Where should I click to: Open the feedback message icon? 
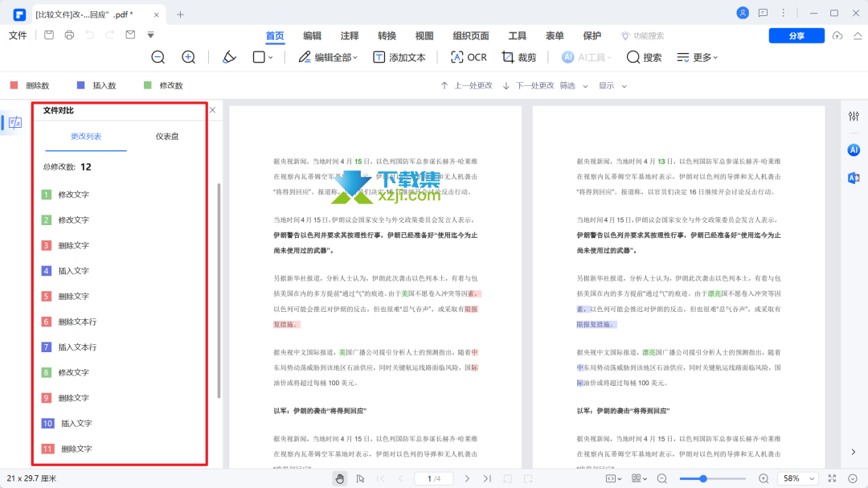click(x=763, y=13)
